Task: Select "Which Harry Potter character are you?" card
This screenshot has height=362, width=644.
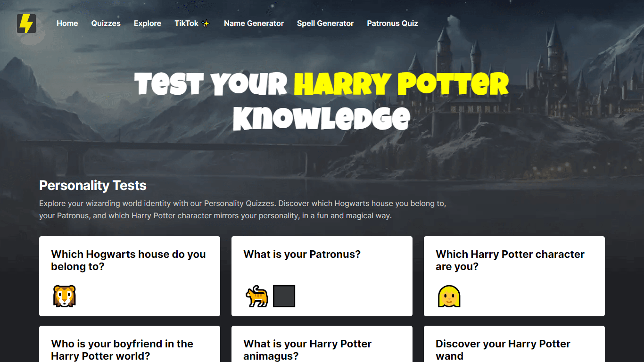Action: (514, 276)
